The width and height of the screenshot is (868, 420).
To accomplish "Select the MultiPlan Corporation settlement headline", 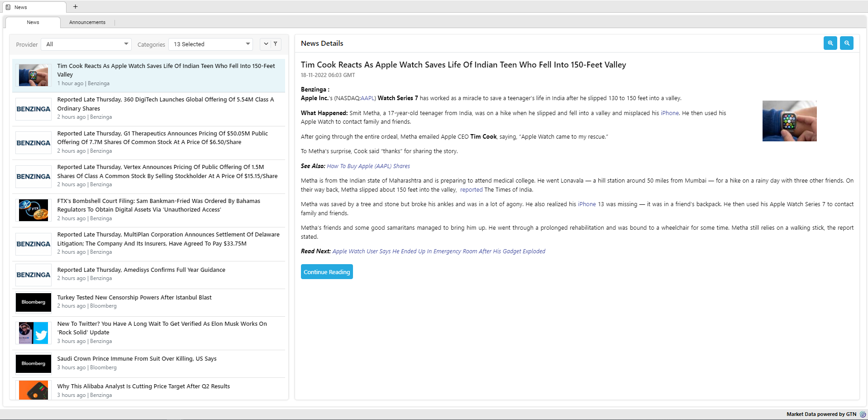I will [168, 239].
